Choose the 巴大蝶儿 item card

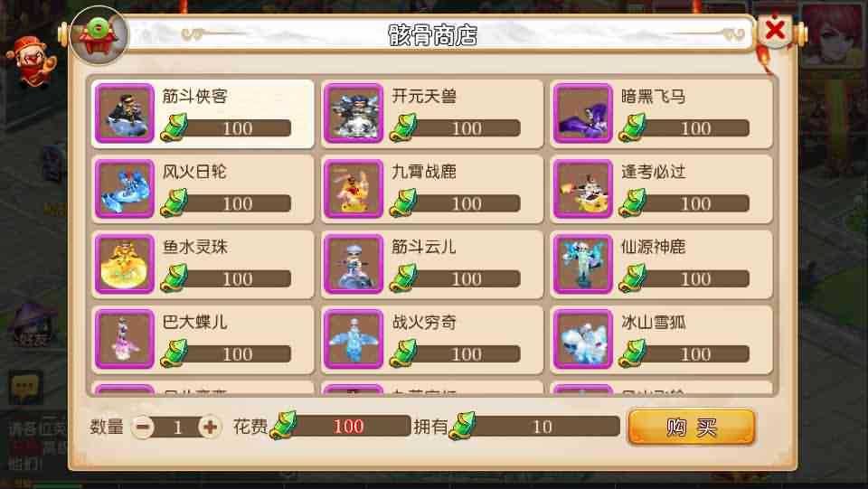pyautogui.click(x=203, y=340)
